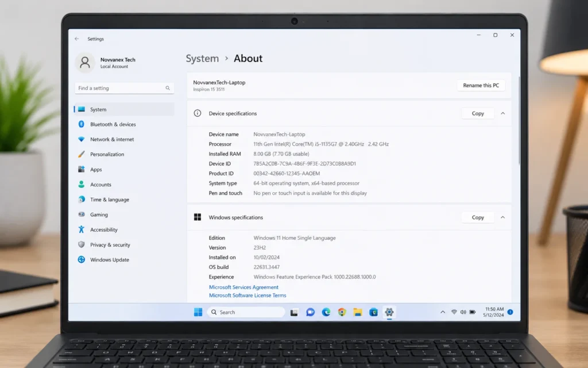Screen dimensions: 588x368
Task: Click the Pen and touch value text
Action: click(310, 193)
